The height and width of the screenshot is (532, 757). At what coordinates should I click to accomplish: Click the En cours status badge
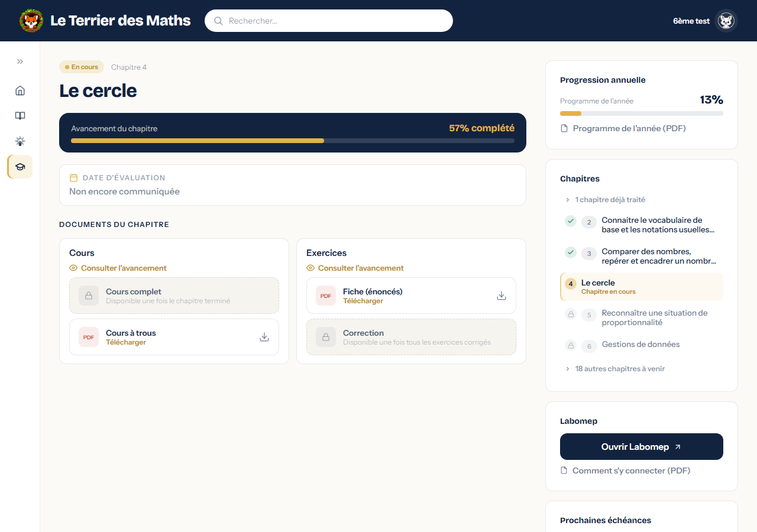click(x=82, y=67)
